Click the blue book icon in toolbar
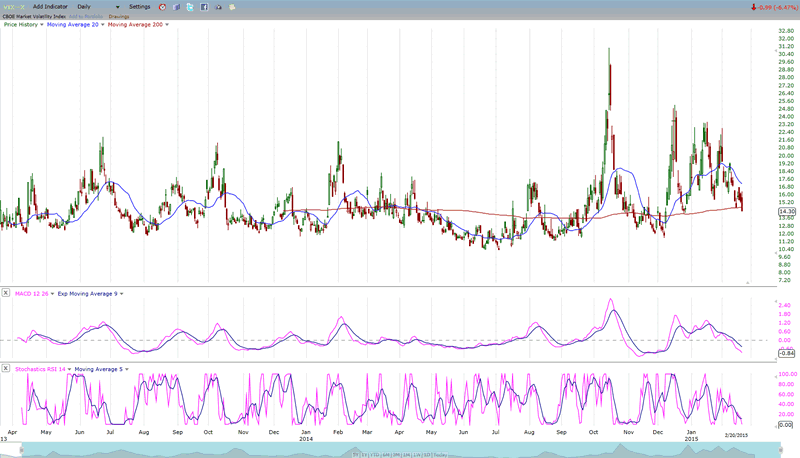 175,7
